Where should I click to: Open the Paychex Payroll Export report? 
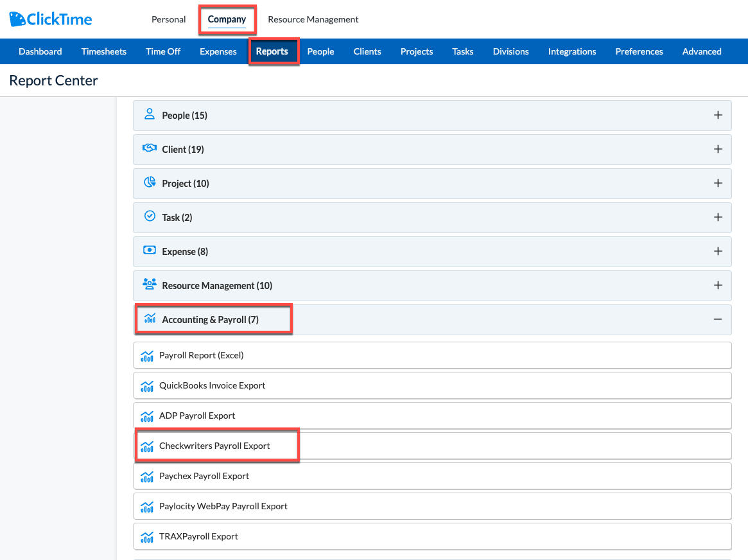432,476
